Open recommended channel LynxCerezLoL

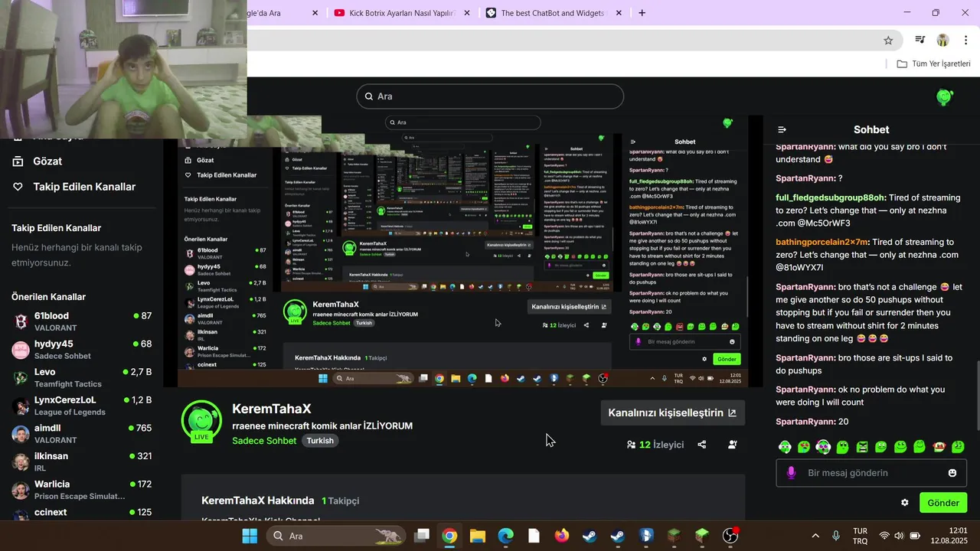[82, 406]
